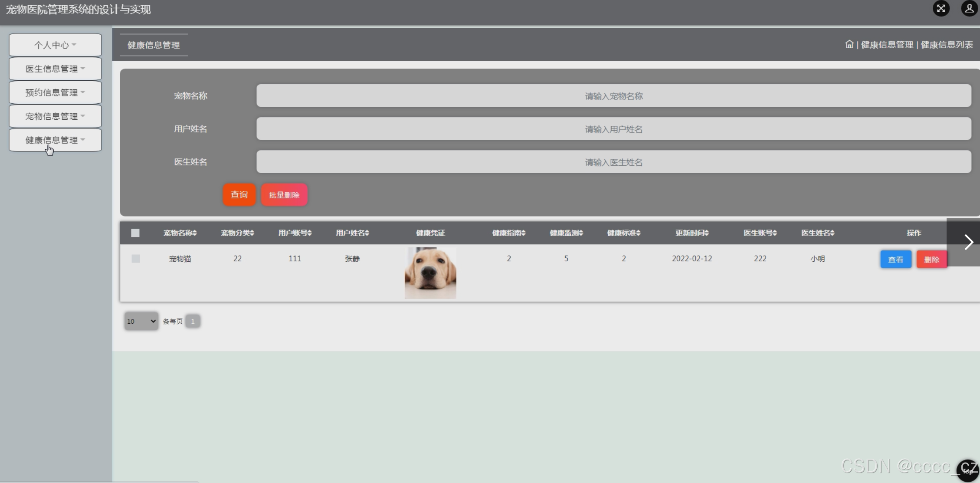Image resolution: width=980 pixels, height=483 pixels.
Task: Open the 10 per page dropdown
Action: pos(141,321)
